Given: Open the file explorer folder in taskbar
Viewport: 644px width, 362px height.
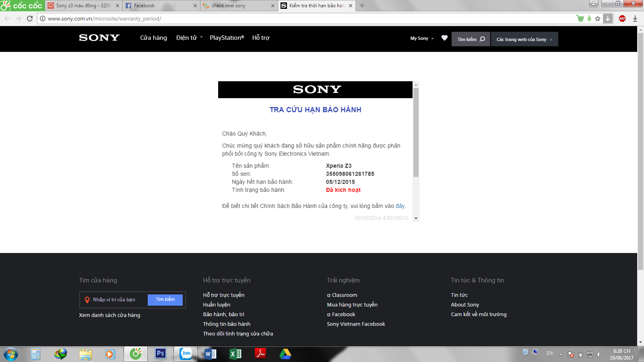Looking at the screenshot, I should [86, 354].
